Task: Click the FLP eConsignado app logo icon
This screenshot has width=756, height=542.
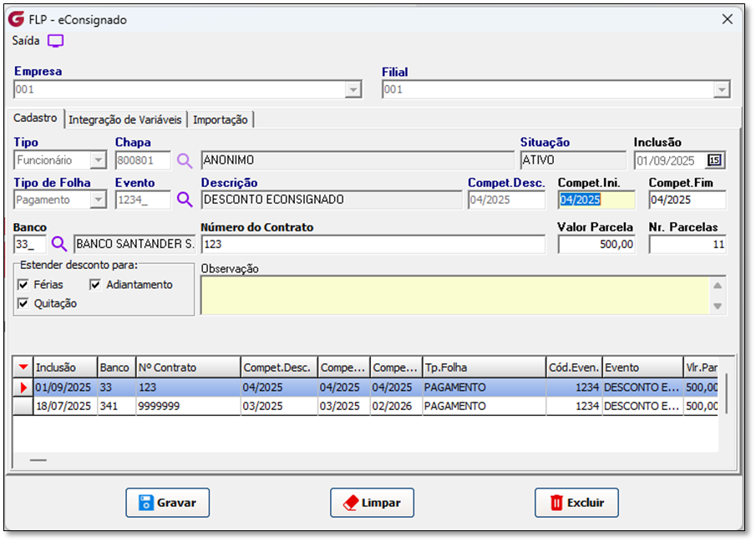Action: pyautogui.click(x=16, y=19)
